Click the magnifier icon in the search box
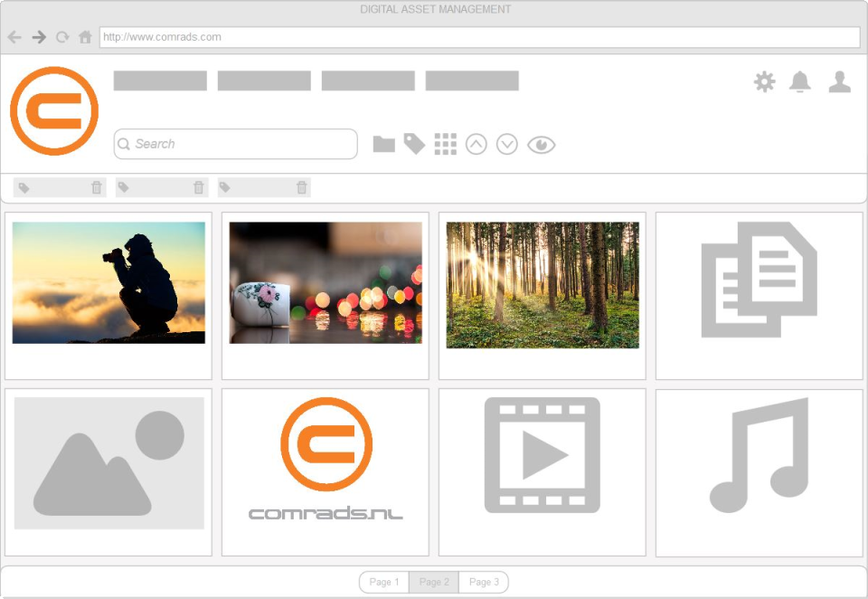The image size is (868, 599). pos(124,144)
